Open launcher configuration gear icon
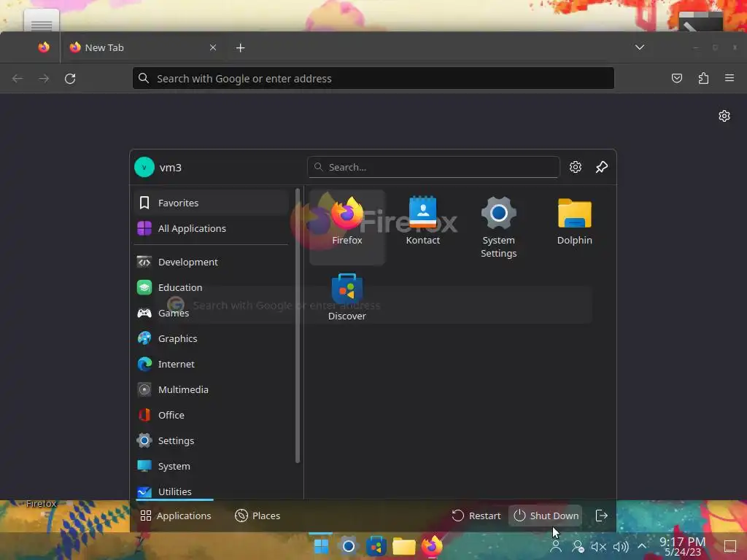Screen dimensions: 747x560 576,167
